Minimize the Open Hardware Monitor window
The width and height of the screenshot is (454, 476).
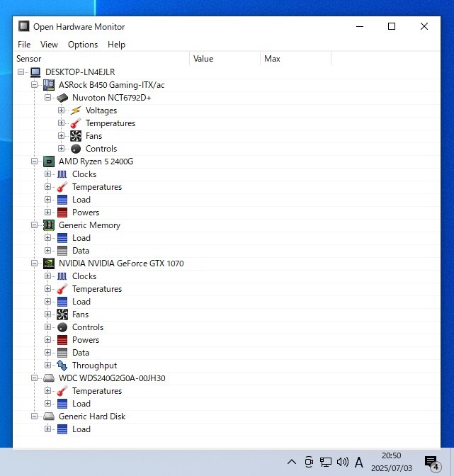point(360,26)
